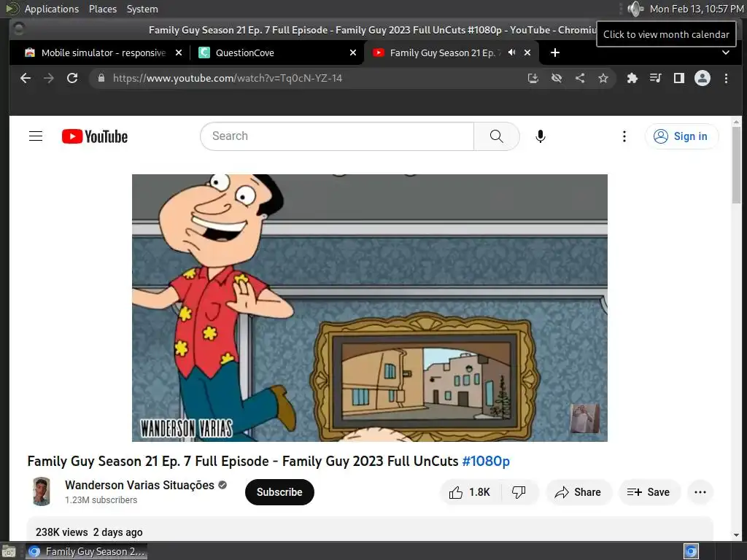This screenshot has width=747, height=560.
Task: Share this page from address bar
Action: [580, 78]
